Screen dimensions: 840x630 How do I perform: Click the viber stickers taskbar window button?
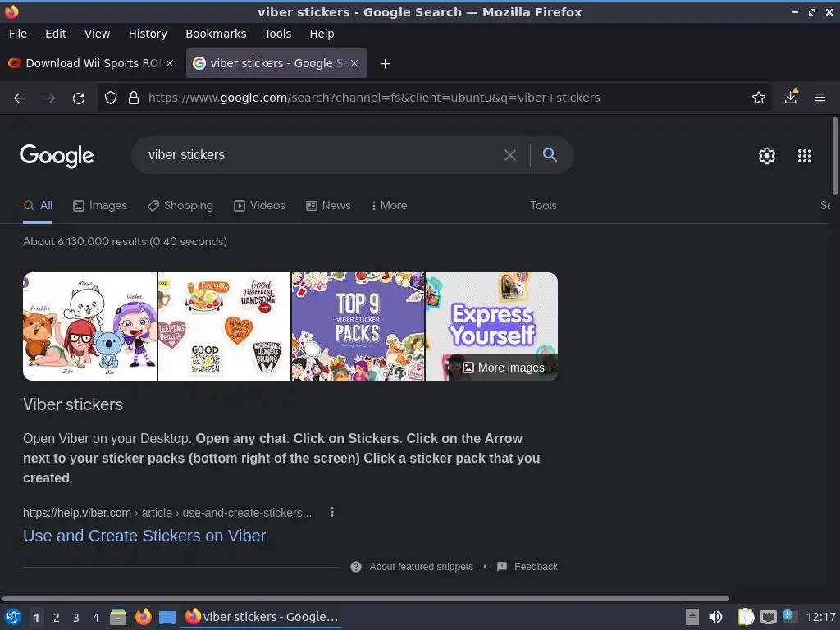pyautogui.click(x=262, y=617)
